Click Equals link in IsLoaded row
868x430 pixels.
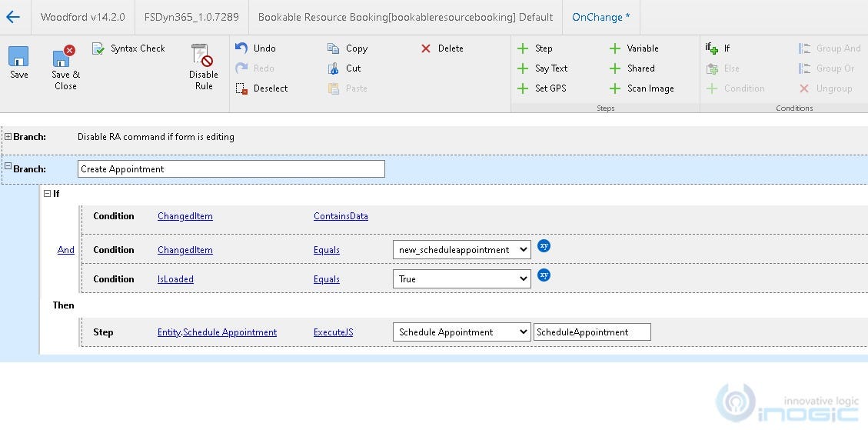coord(327,278)
